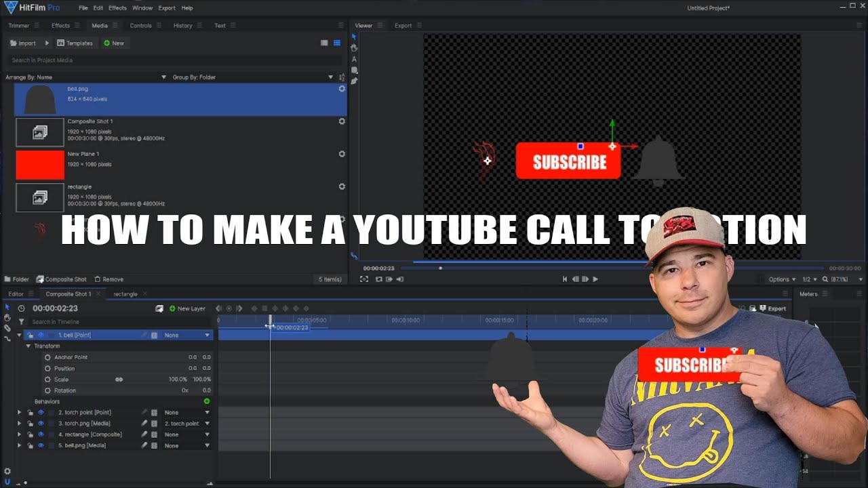868x488 pixels.
Task: Open the Effects menu in menu bar
Action: pos(117,8)
